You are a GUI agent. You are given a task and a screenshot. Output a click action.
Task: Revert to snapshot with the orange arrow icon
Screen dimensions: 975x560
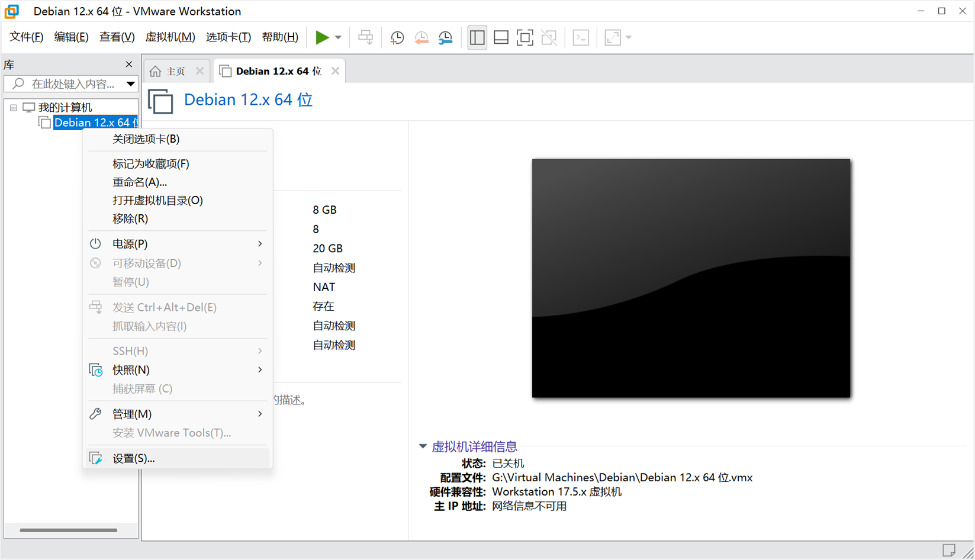[421, 37]
